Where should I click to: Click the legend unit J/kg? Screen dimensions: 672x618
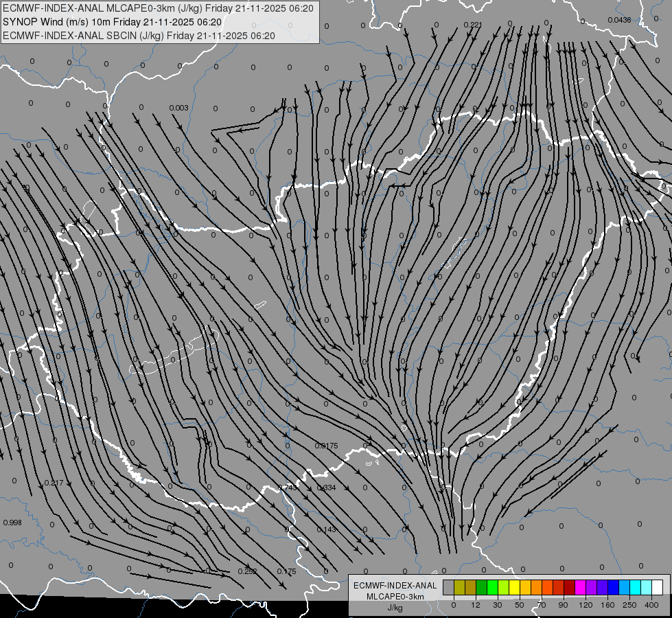(x=395, y=608)
